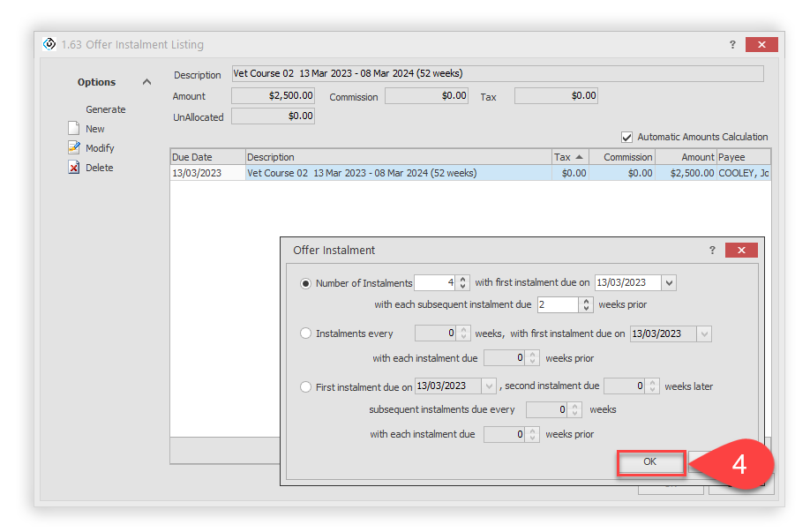Sort by the Tax column header

click(x=569, y=157)
